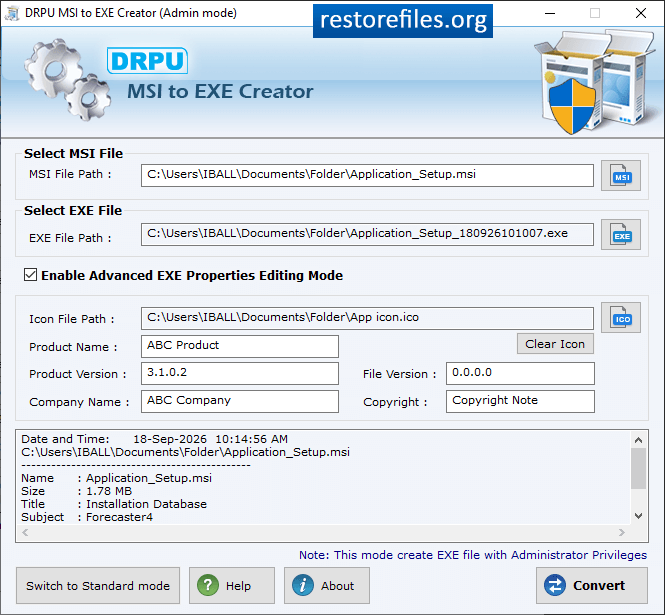Edit the Product Name field
665x615 pixels.
tap(240, 346)
